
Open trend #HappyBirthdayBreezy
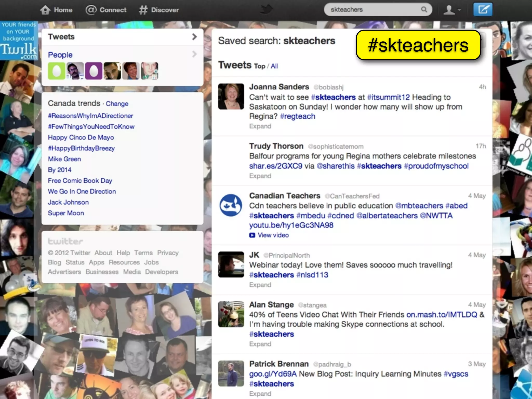pos(81,148)
